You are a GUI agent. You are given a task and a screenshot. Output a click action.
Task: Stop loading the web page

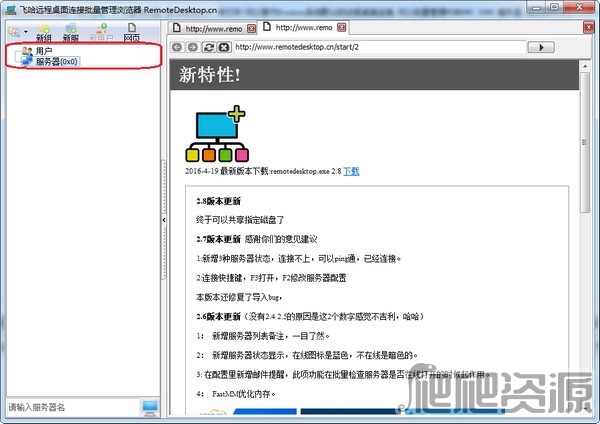click(224, 47)
